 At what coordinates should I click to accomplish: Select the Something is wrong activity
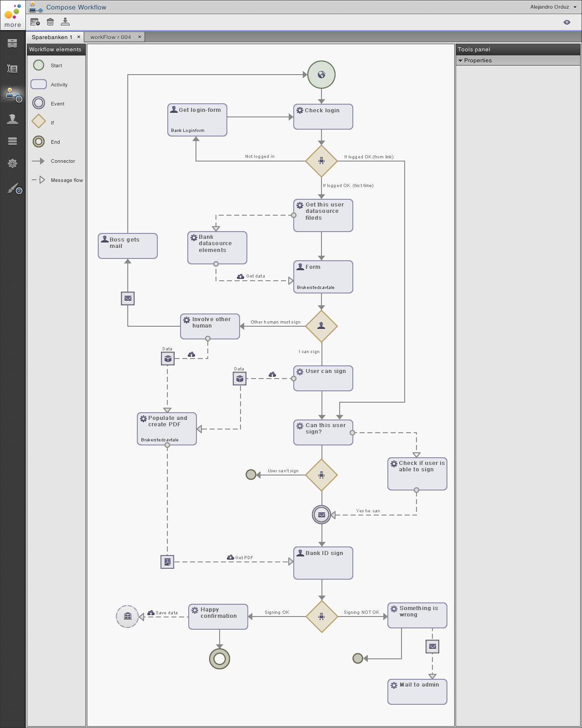point(417,616)
